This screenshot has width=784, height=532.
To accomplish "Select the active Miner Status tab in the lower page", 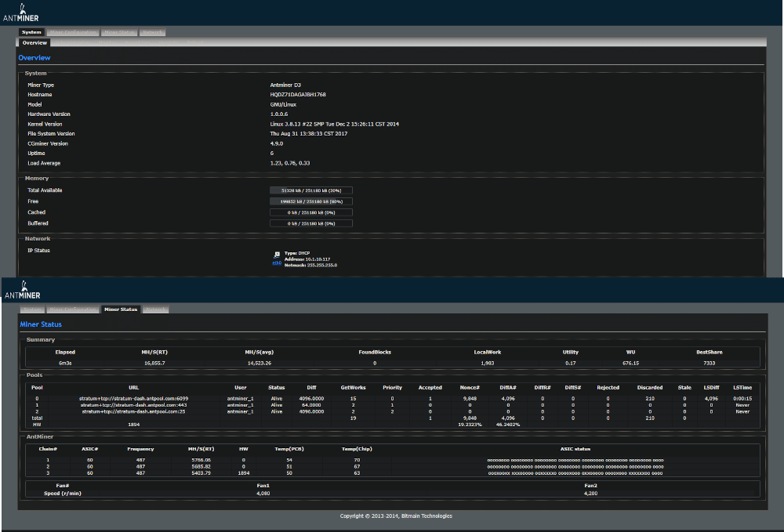I will 121,309.
